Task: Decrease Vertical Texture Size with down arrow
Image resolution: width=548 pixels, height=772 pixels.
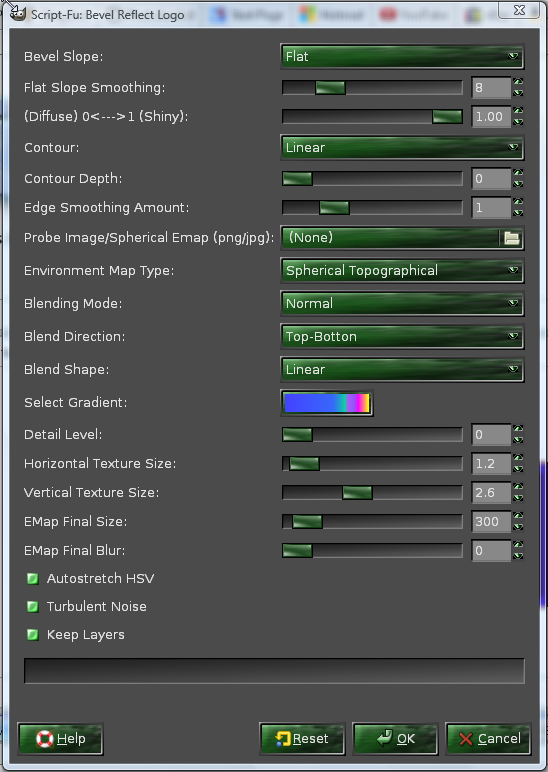Action: tap(518, 498)
